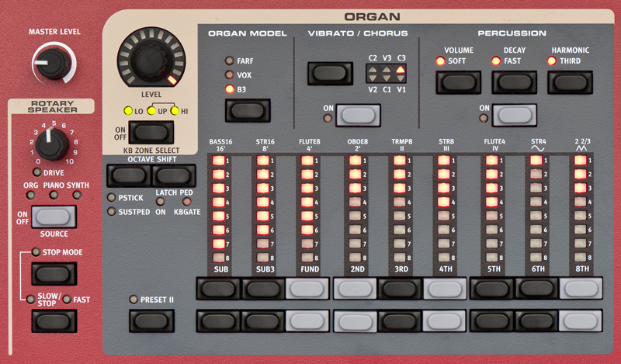Click the VOX organ model LED

pyautogui.click(x=229, y=75)
